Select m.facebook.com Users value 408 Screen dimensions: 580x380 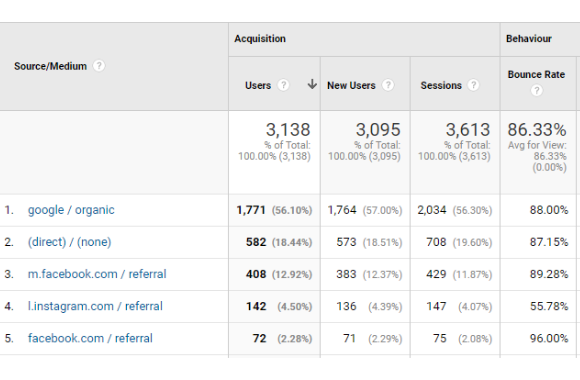[x=256, y=274]
